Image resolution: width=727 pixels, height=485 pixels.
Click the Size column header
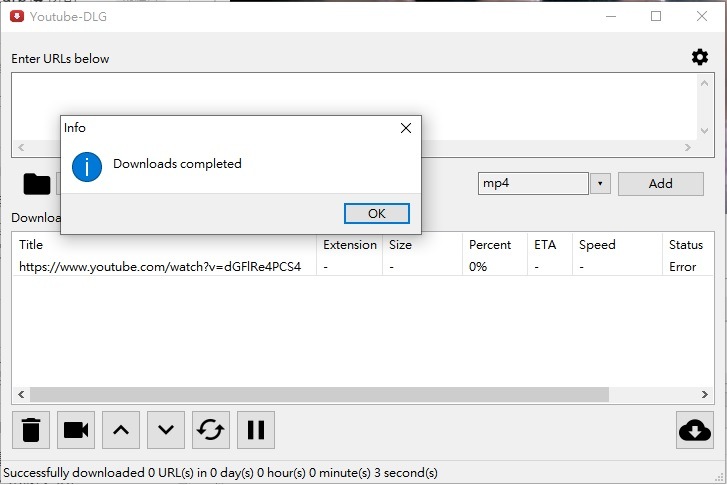click(422, 244)
